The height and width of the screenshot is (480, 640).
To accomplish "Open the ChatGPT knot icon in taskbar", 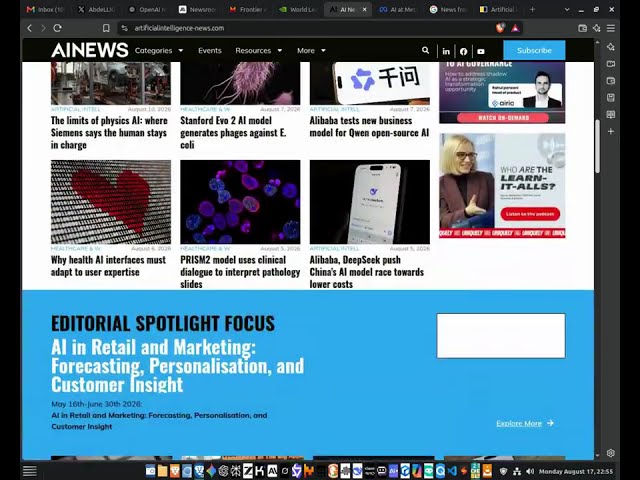I will [223, 471].
